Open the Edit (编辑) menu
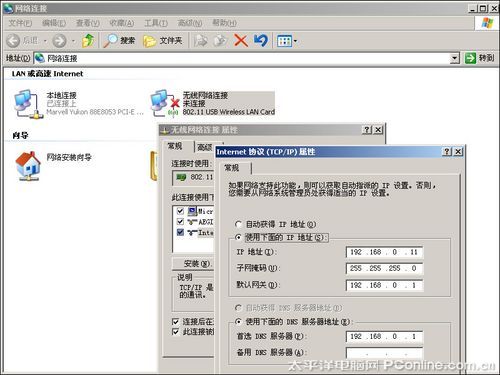500x375 pixels. pyautogui.click(x=54, y=23)
